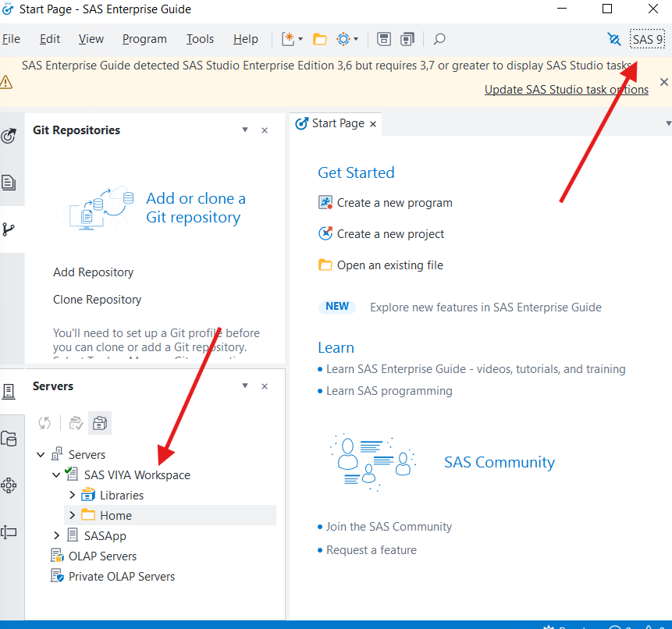Click the single window layout icon
The height and width of the screenshot is (629, 672).
pos(383,38)
